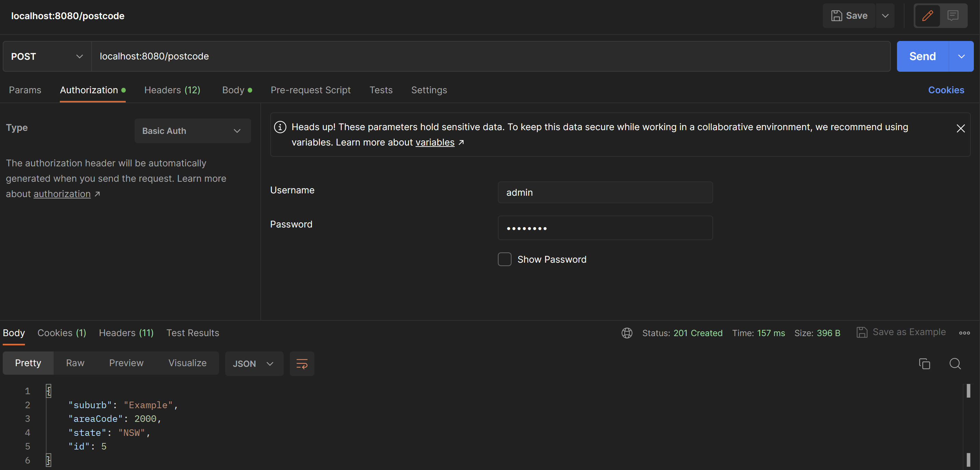Click the wrap lines icon
The image size is (980, 470).
pos(302,364)
